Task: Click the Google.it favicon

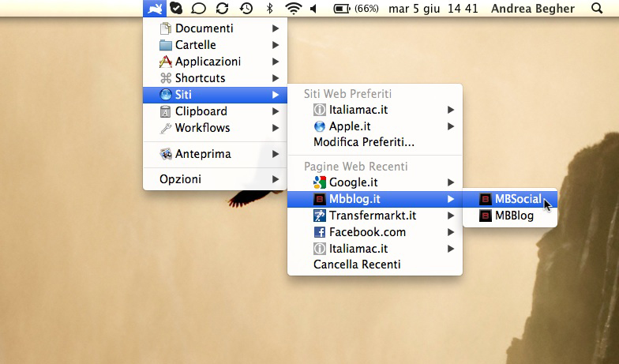Action: click(319, 182)
